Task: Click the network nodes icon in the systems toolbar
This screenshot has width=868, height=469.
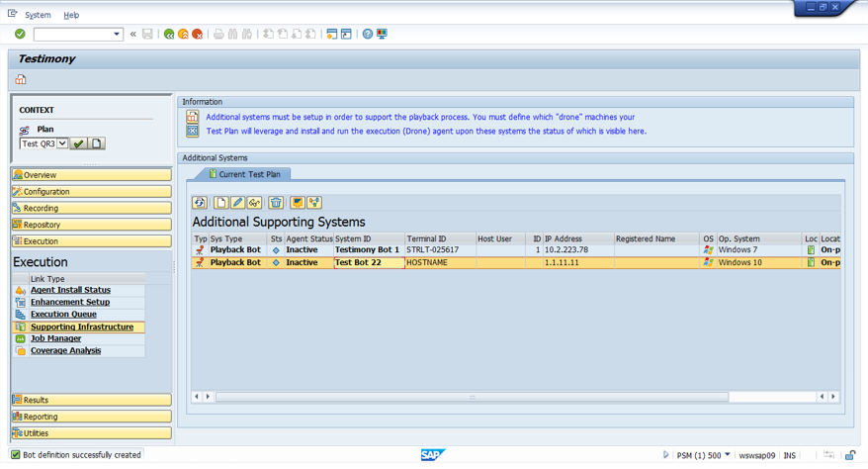Action: pos(314,203)
